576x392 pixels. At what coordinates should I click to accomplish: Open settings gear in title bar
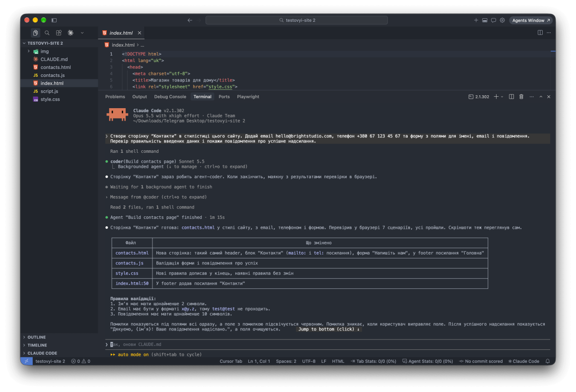tap(502, 20)
